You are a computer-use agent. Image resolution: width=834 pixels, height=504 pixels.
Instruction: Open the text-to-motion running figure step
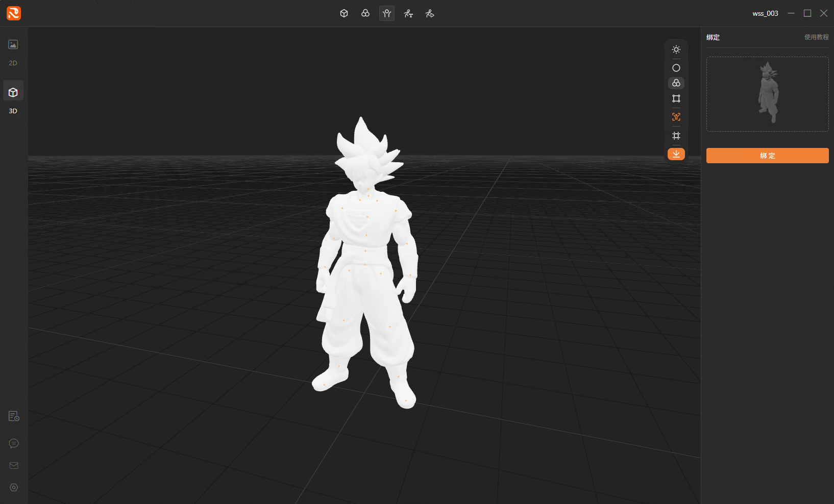tap(408, 13)
